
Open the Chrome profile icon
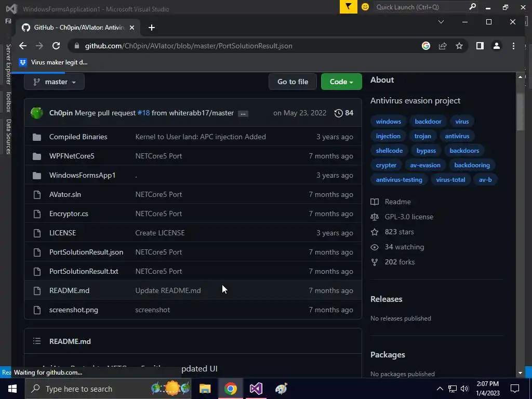click(496, 46)
